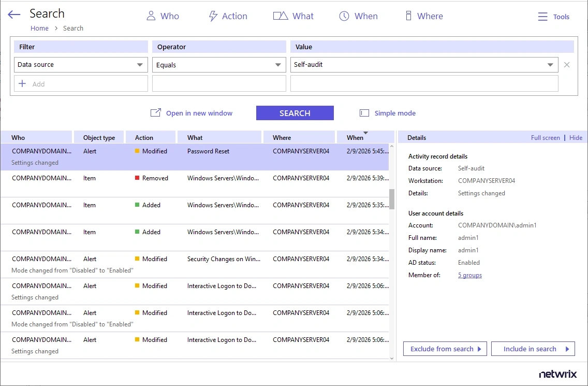The width and height of the screenshot is (588, 386).
Task: Expand the Data source filter dropdown
Action: [140, 65]
